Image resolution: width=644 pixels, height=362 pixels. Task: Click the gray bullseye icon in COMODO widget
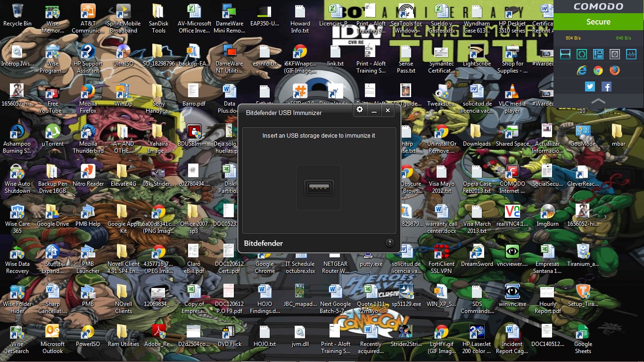coord(615,54)
